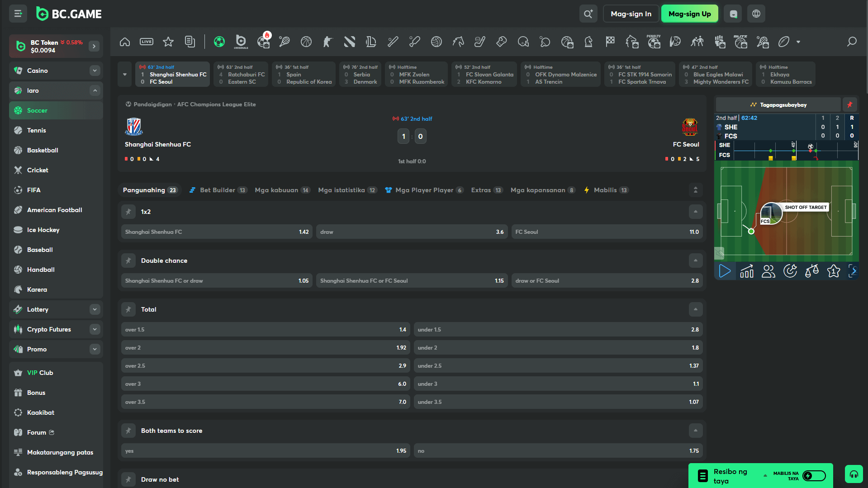The image size is (868, 488).
Task: Unpin the Tagapagsubaybay tracker panel
Action: click(x=849, y=104)
